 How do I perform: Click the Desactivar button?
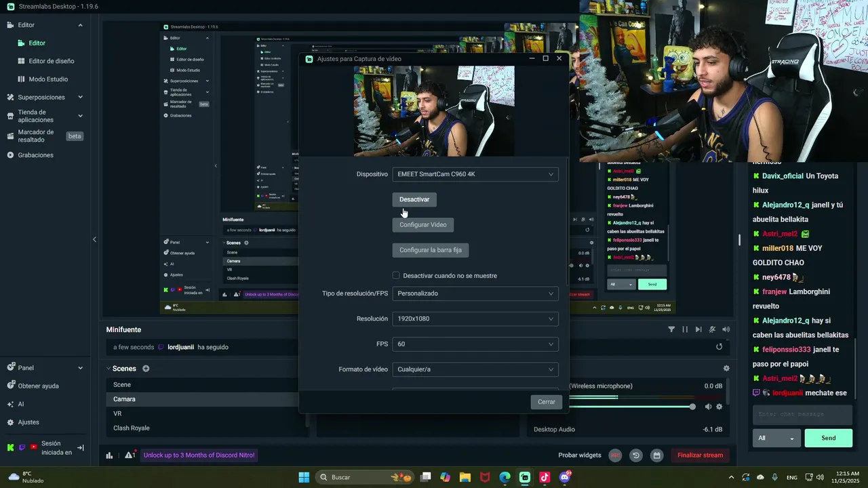tap(414, 199)
